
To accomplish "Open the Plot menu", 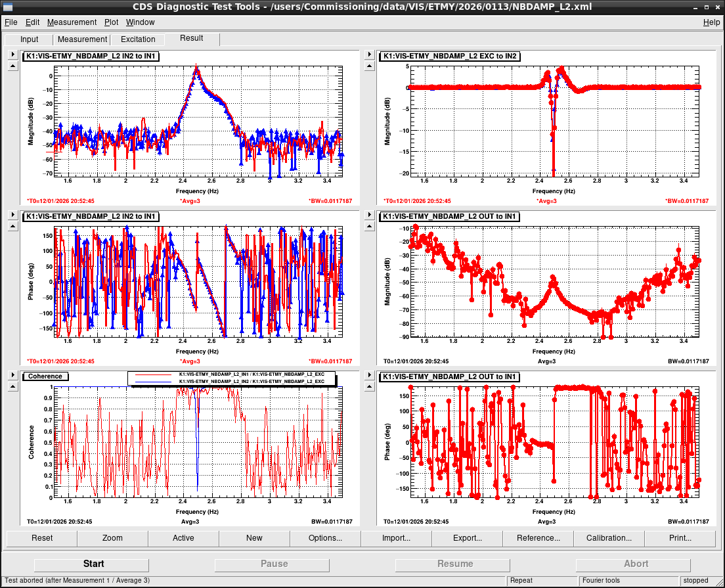I will pyautogui.click(x=111, y=22).
